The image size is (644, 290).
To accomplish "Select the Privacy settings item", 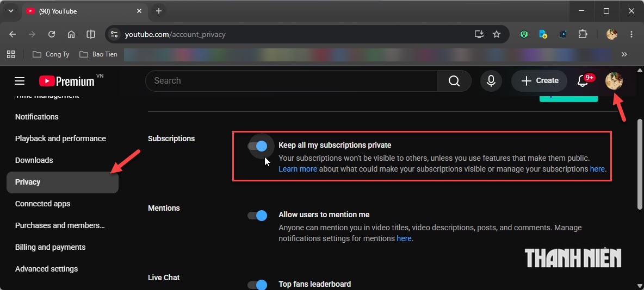I will (x=63, y=182).
